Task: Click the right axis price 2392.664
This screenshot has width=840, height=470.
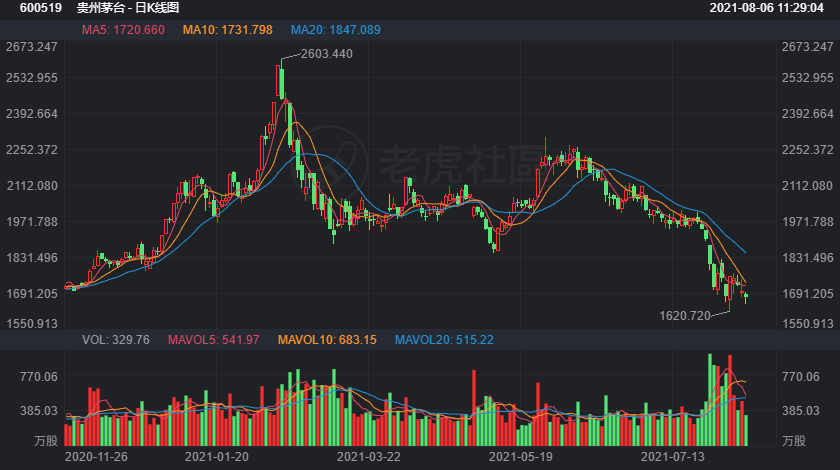Action: point(807,114)
